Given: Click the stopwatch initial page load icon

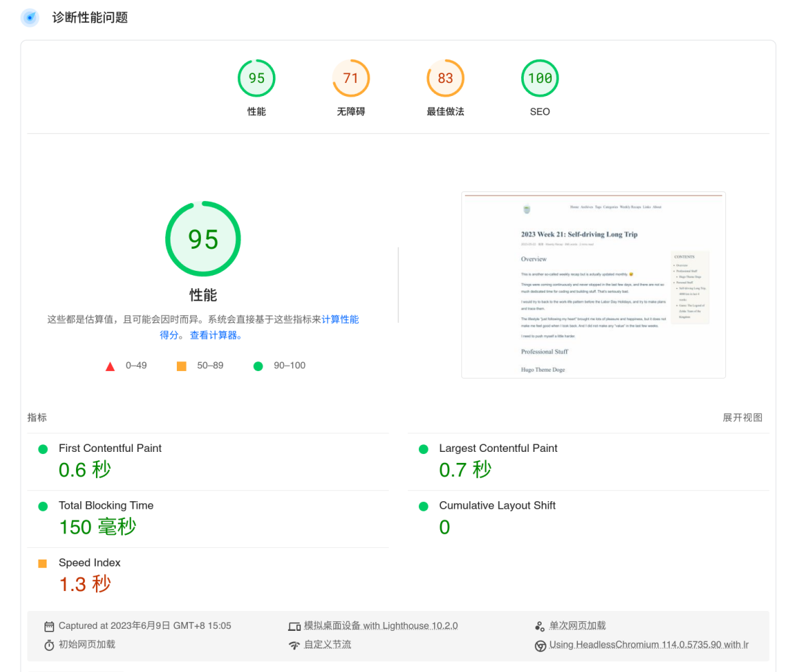Looking at the screenshot, I should 49,645.
